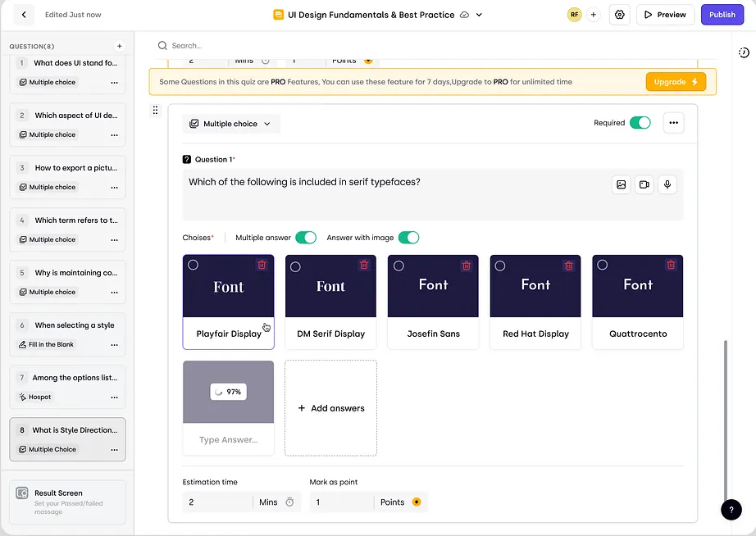756x536 pixels.
Task: Click the Upgrade button
Action: pyautogui.click(x=675, y=82)
